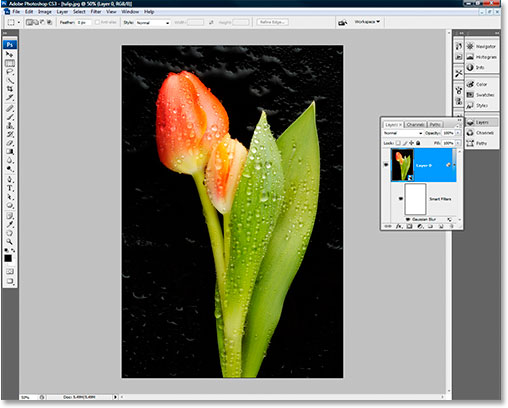Click Add layer style fx icon

pyautogui.click(x=399, y=226)
